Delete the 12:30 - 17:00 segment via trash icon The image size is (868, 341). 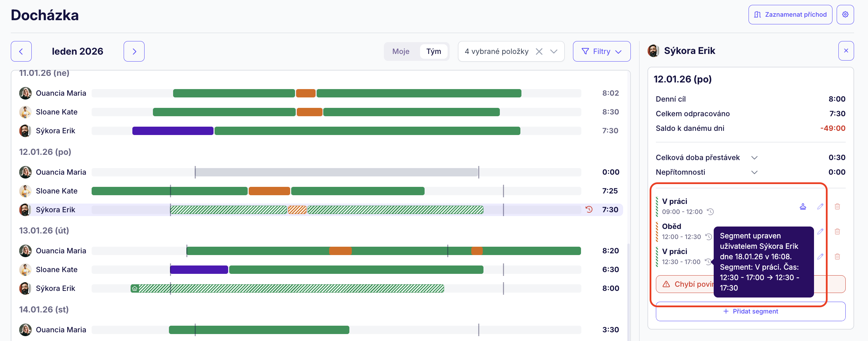[x=837, y=256]
